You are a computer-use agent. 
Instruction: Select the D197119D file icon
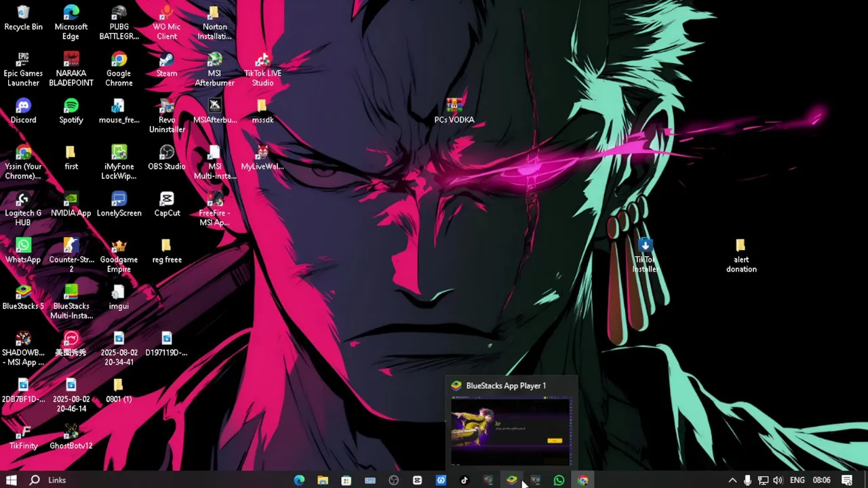pos(167,345)
